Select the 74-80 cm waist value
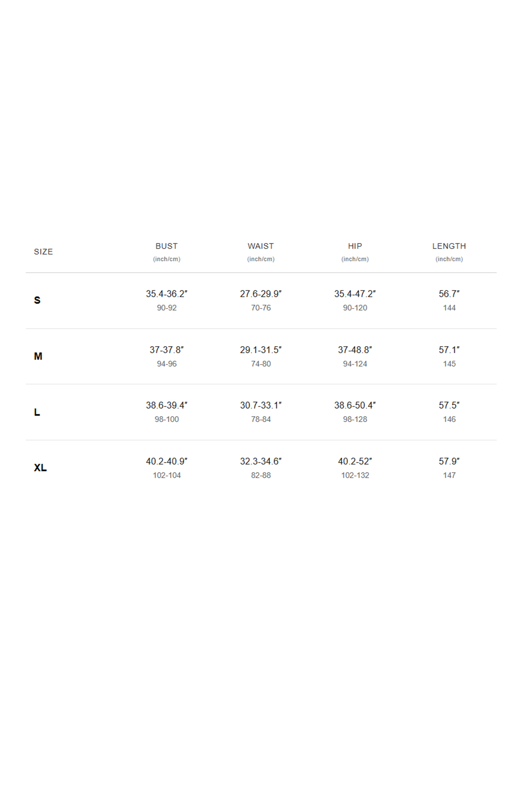532x798 pixels. coord(261,364)
